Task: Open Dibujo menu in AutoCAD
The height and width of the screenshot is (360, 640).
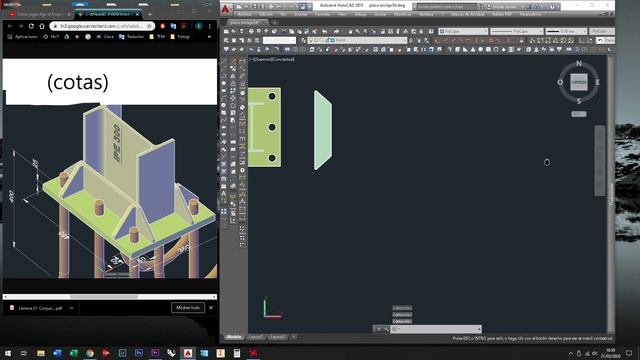Action: click(x=360, y=14)
